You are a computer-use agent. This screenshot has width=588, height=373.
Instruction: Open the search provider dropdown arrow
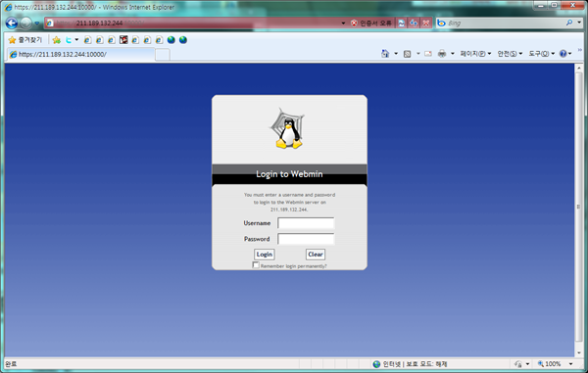(x=579, y=23)
